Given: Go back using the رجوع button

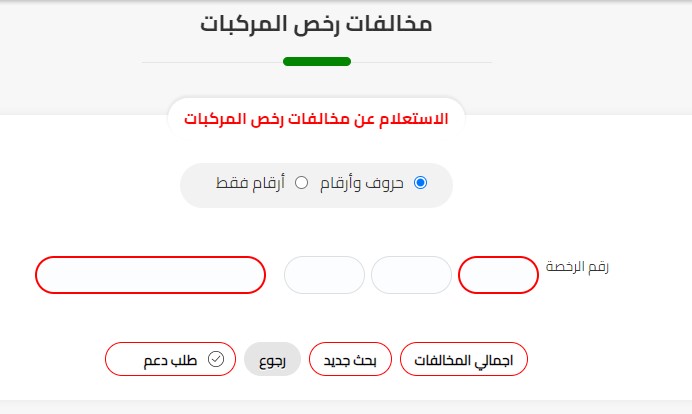Looking at the screenshot, I should [x=273, y=360].
